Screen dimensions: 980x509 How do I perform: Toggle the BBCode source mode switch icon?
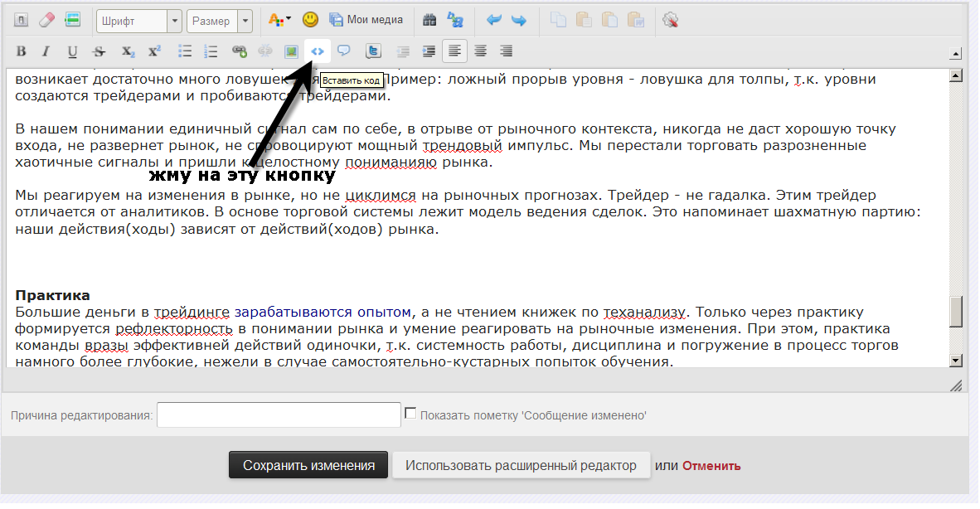tap(22, 20)
